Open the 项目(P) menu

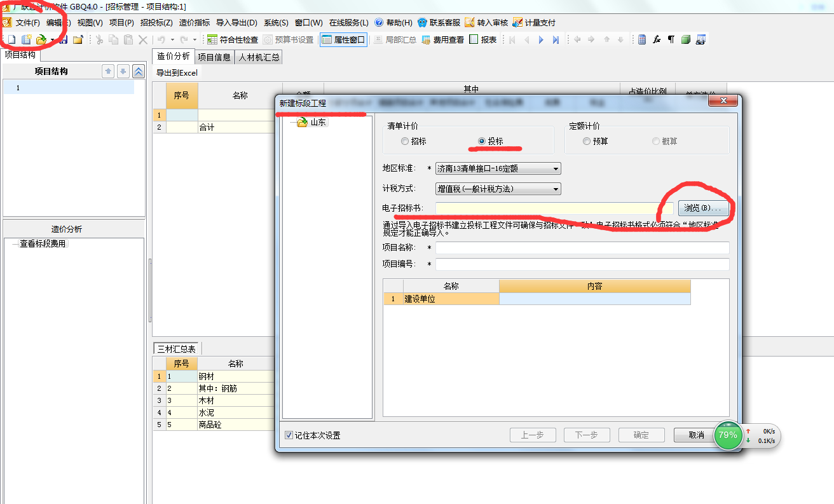[121, 22]
